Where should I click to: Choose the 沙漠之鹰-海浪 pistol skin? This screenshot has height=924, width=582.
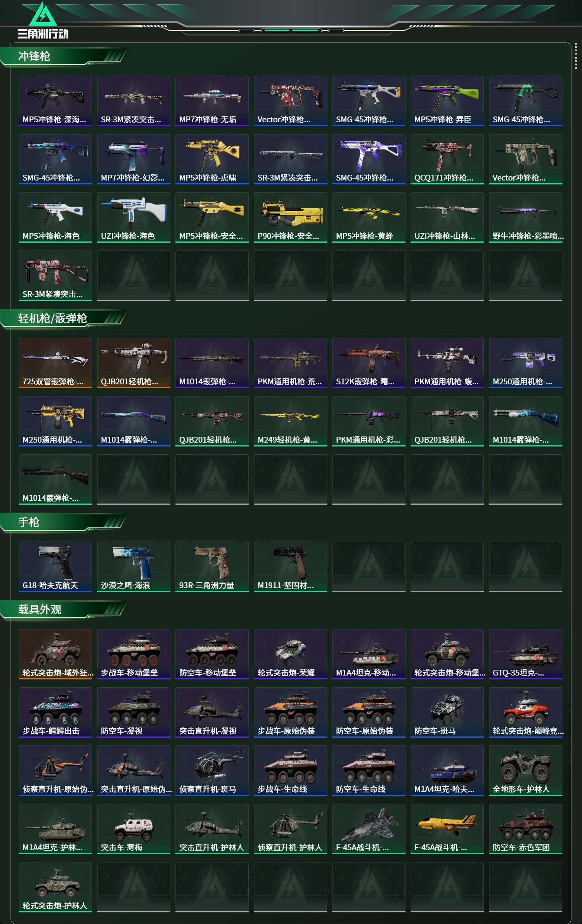point(133,567)
